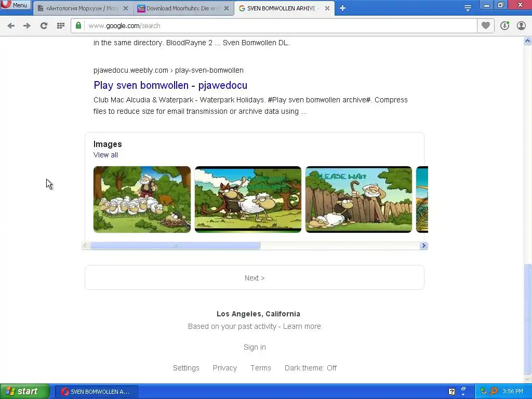Image resolution: width=532 pixels, height=399 pixels.
Task: Click the magnifier tray icon
Action: [x=494, y=391]
